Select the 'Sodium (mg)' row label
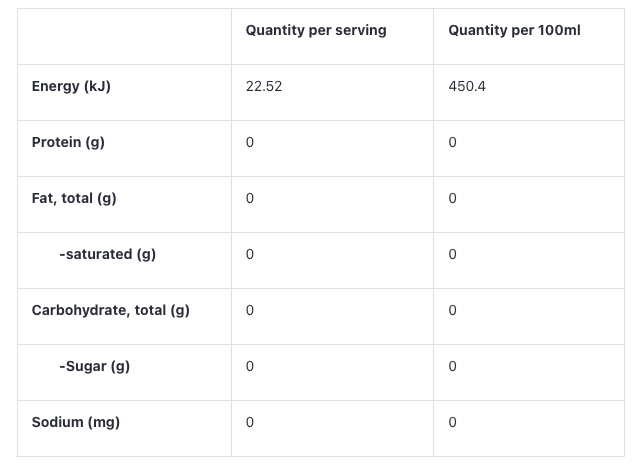Viewport: 640px width, 468px height. point(76,423)
